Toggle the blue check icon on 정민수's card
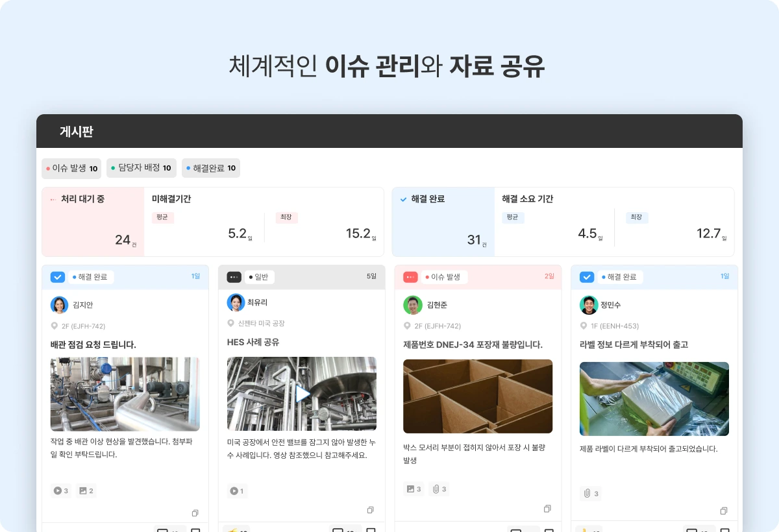Viewport: 779px width, 532px height. (x=587, y=277)
